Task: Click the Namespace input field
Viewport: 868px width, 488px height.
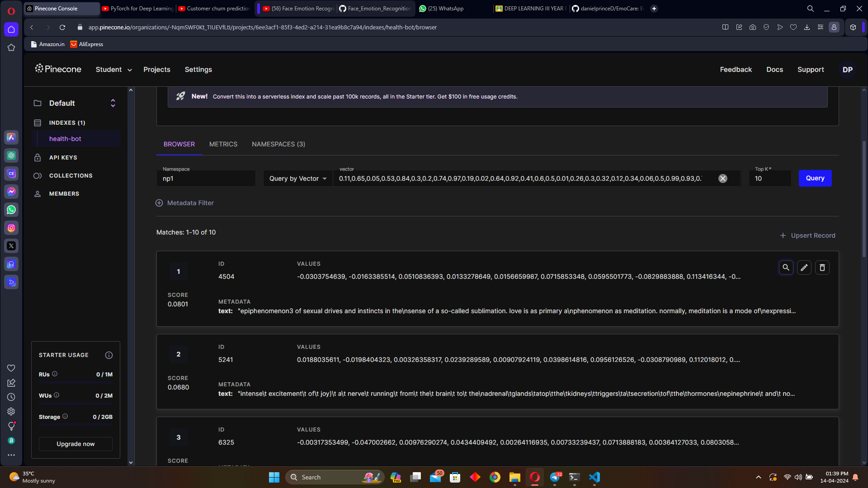Action: tap(206, 178)
